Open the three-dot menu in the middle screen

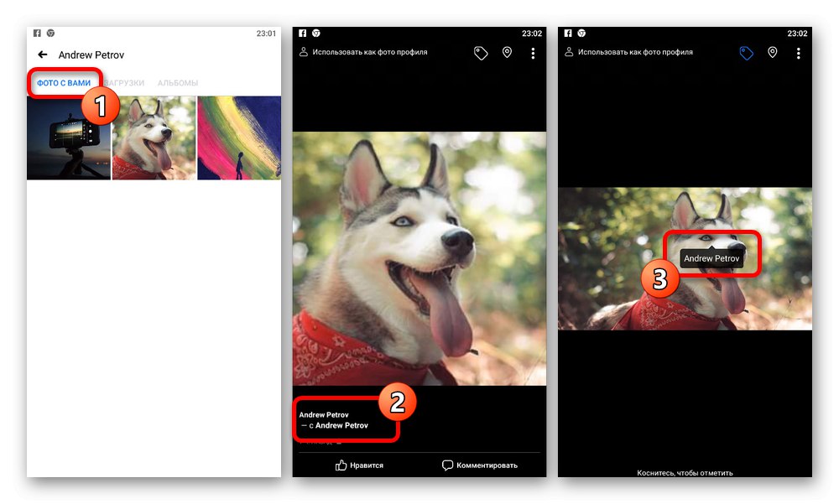coord(533,53)
